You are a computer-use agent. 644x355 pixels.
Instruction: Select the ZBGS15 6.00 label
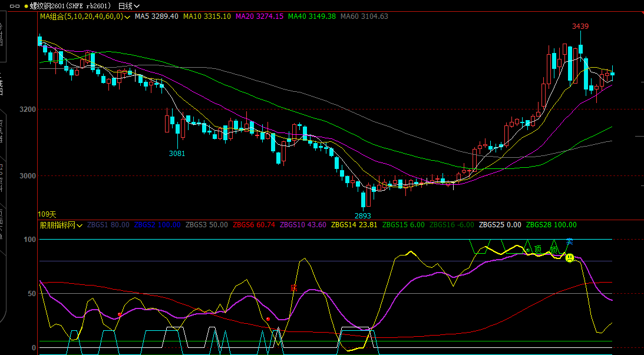(x=404, y=225)
